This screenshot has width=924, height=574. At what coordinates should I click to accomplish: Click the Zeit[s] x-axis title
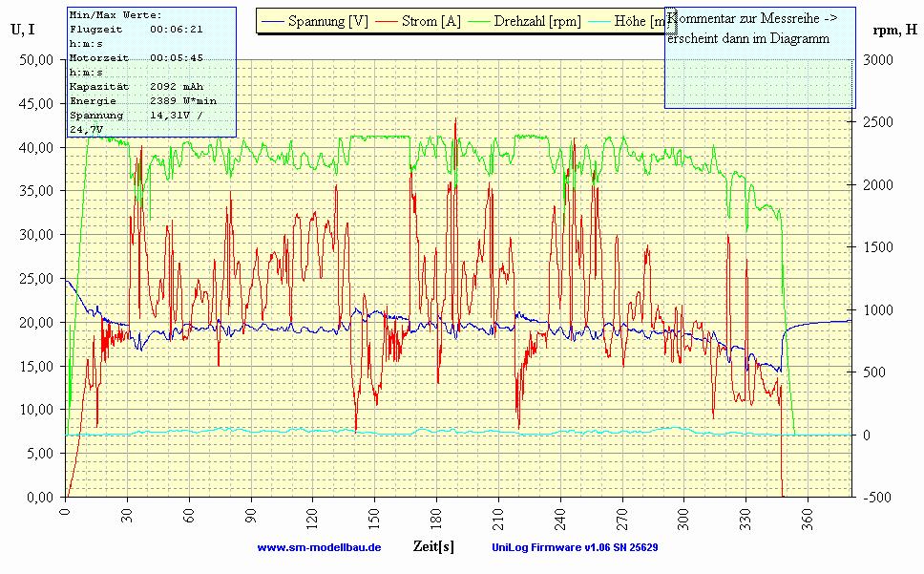(x=433, y=546)
